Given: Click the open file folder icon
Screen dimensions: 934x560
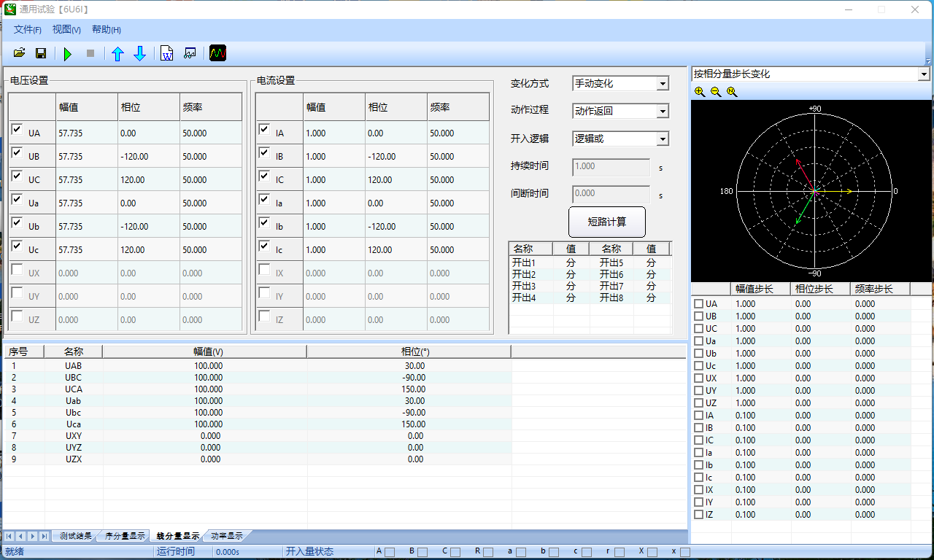Looking at the screenshot, I should (x=20, y=53).
